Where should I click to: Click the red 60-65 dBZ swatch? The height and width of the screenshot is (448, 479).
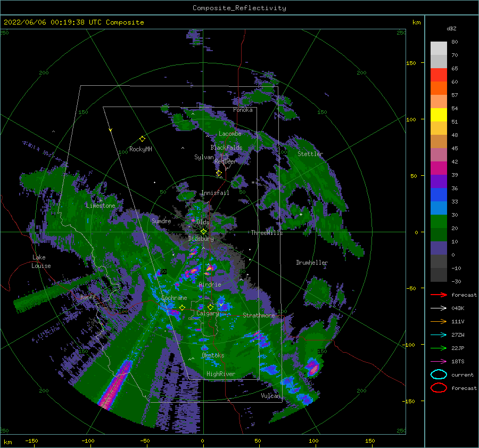point(439,75)
